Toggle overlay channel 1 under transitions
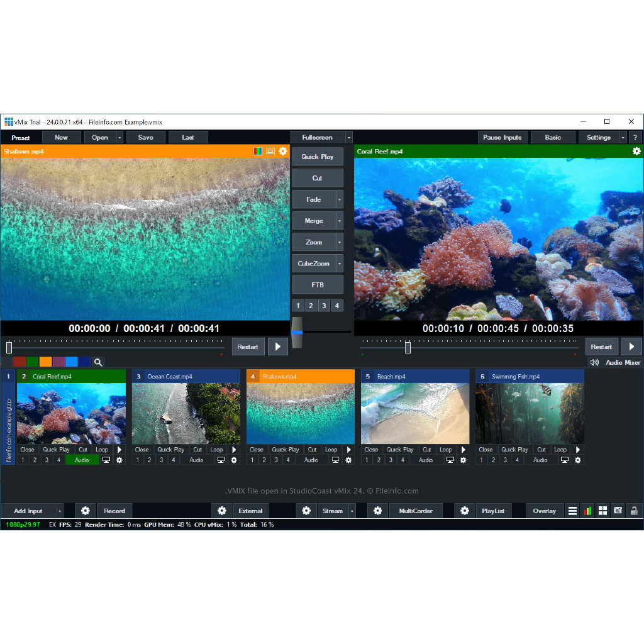644x644 pixels. click(298, 306)
